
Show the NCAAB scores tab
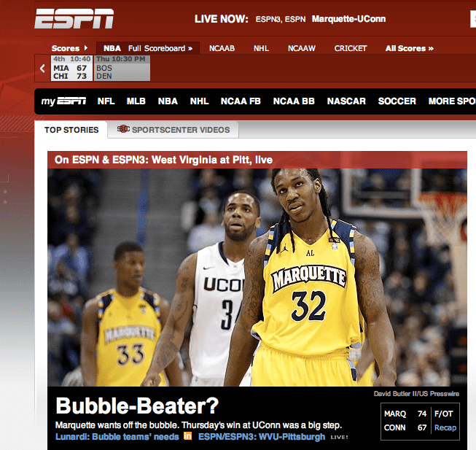pos(222,48)
